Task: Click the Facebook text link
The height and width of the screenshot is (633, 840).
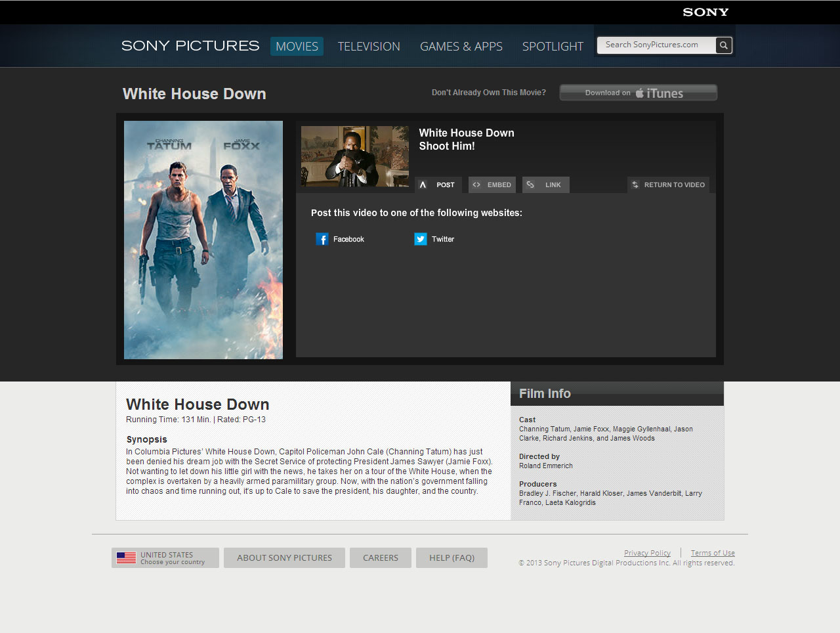Action: point(348,239)
